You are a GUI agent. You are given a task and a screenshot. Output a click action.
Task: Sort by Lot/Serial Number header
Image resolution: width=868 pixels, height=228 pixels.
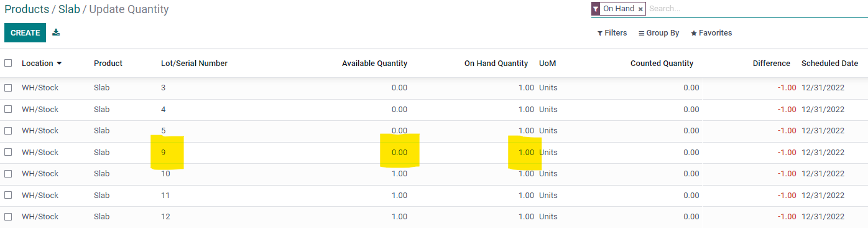pyautogui.click(x=194, y=64)
